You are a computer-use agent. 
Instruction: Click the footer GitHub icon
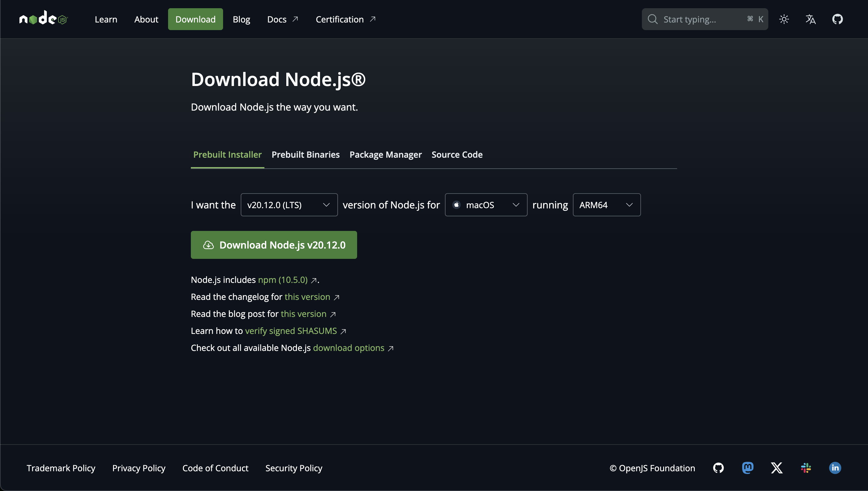pos(718,468)
